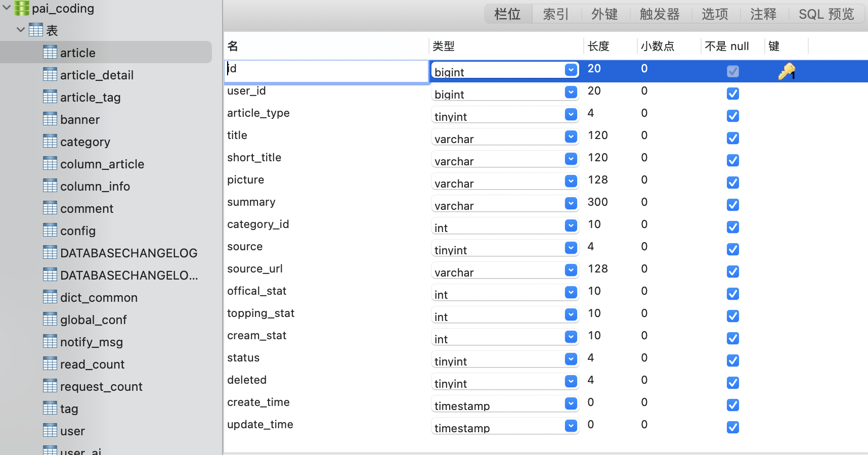This screenshot has height=455, width=868.
Task: Open the 索引 tab
Action: click(555, 14)
